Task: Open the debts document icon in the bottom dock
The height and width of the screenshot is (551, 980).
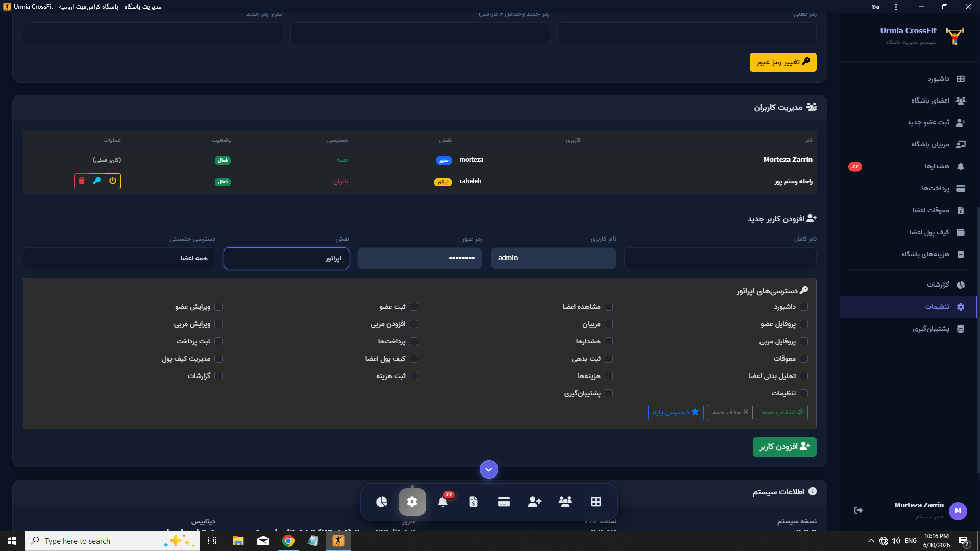Action: 474,502
